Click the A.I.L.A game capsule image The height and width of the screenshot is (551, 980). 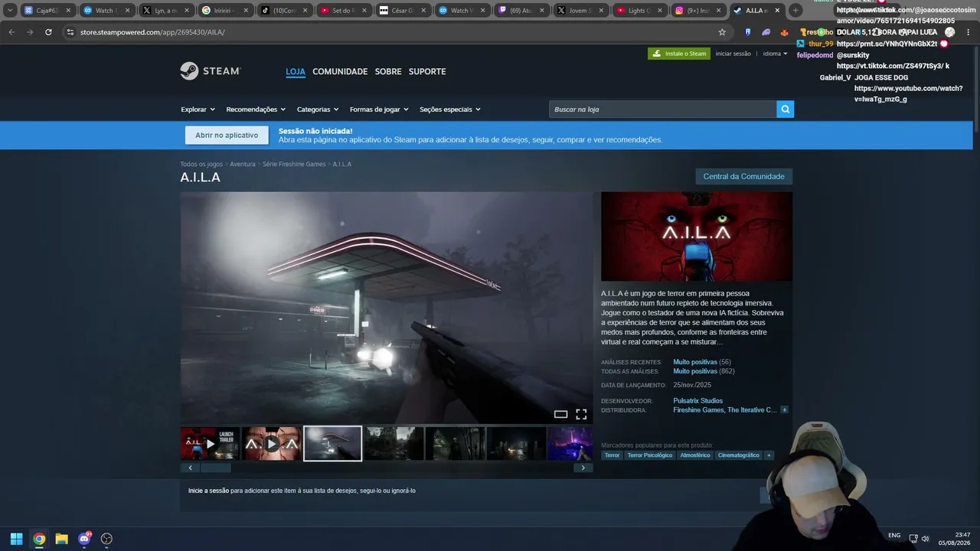click(697, 236)
